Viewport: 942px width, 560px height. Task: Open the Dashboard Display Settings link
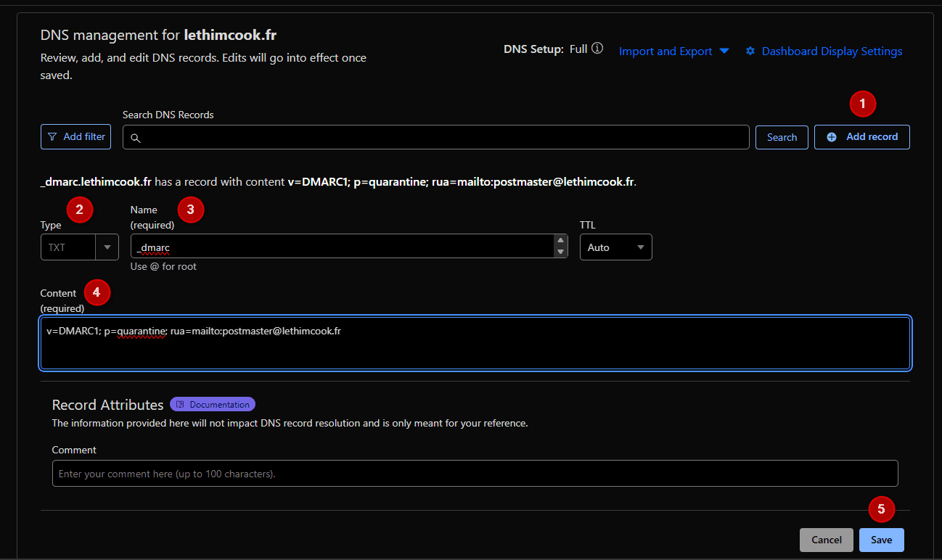(832, 52)
